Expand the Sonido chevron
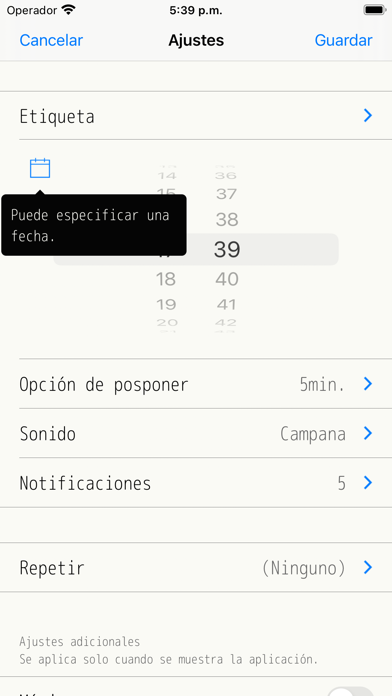The width and height of the screenshot is (392, 696). [368, 433]
